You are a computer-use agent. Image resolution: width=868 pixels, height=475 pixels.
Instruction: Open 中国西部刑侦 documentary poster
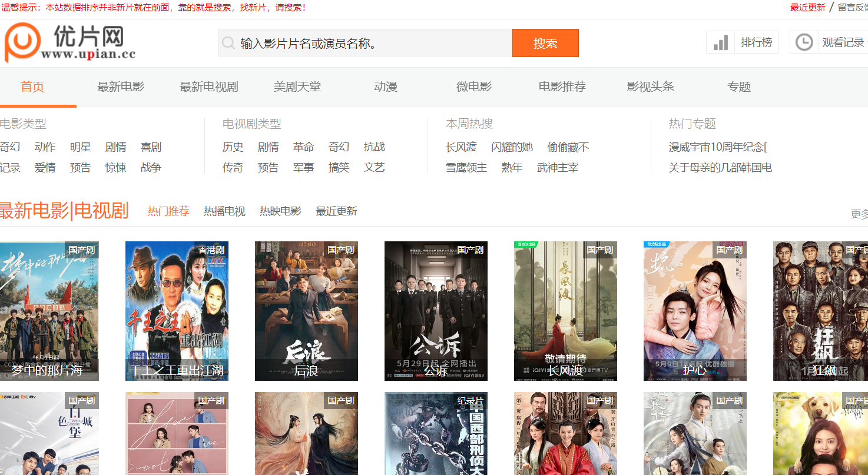[436, 434]
